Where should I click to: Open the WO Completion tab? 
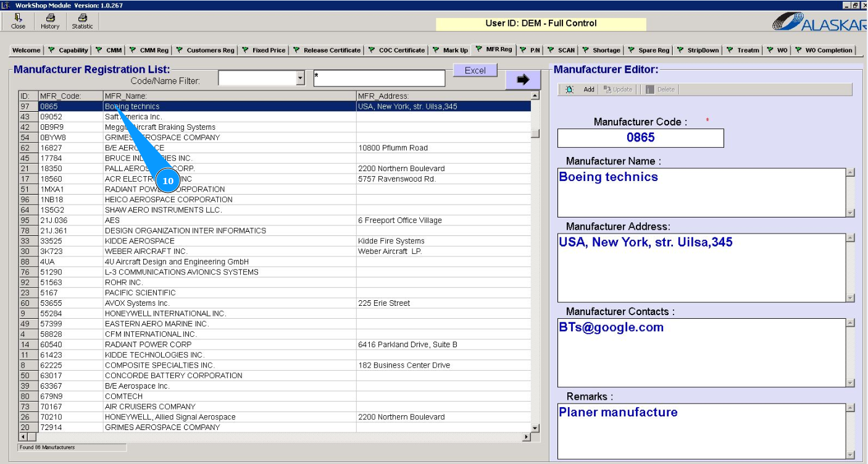pyautogui.click(x=824, y=50)
